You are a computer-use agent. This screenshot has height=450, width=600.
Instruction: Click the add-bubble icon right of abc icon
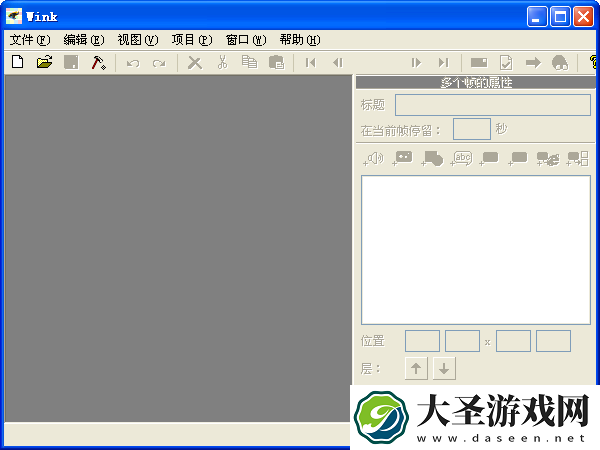pos(489,158)
